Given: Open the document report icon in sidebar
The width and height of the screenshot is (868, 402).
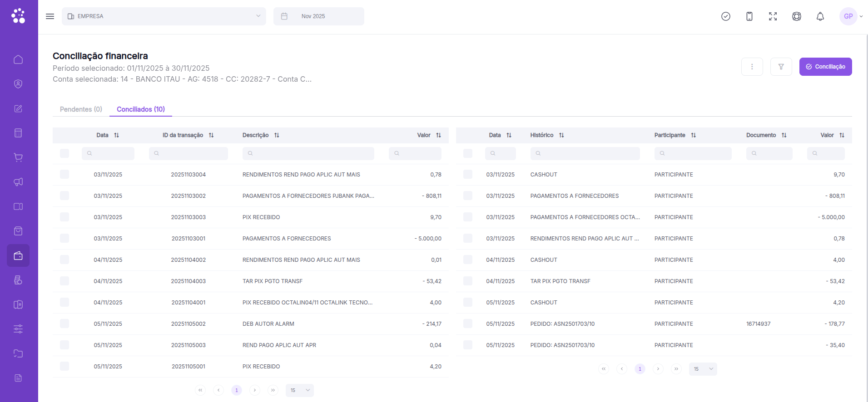Looking at the screenshot, I should click(18, 378).
